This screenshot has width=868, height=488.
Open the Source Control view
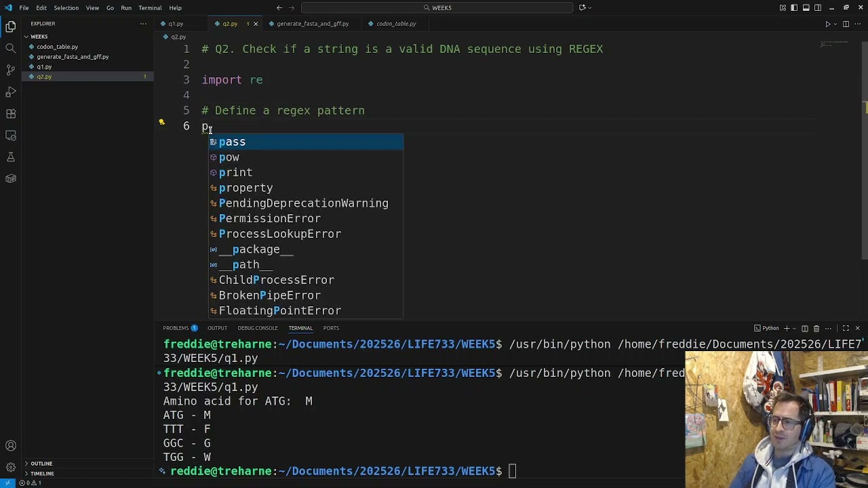tap(11, 70)
